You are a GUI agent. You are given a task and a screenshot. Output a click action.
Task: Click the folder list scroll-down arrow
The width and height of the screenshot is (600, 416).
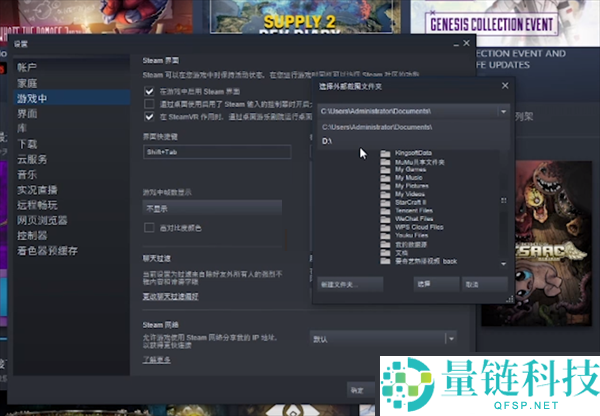tap(504, 264)
